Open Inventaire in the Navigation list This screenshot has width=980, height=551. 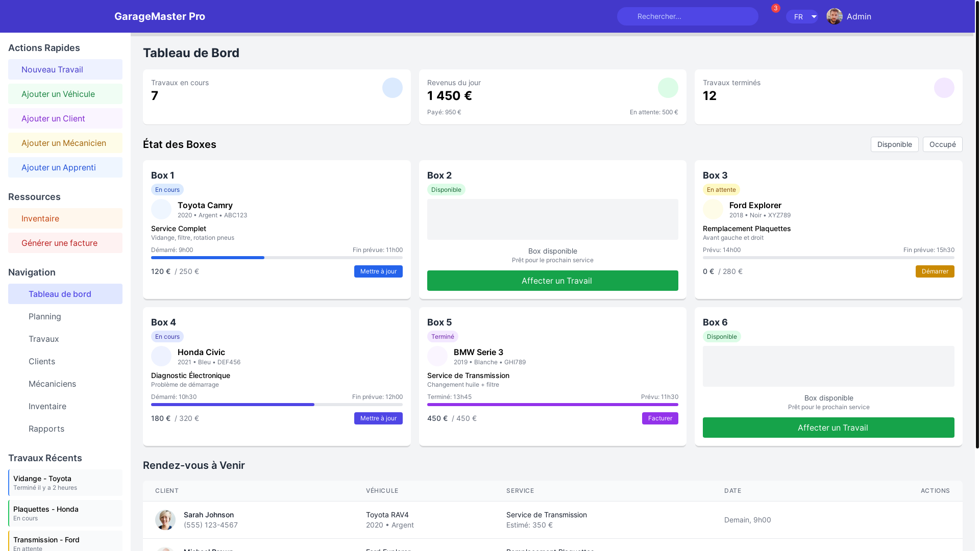click(65, 406)
